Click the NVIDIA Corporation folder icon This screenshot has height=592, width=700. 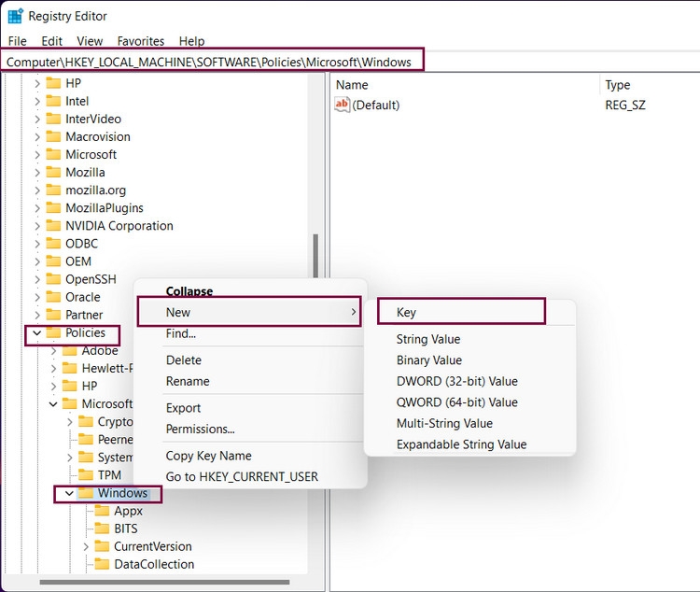click(x=53, y=226)
